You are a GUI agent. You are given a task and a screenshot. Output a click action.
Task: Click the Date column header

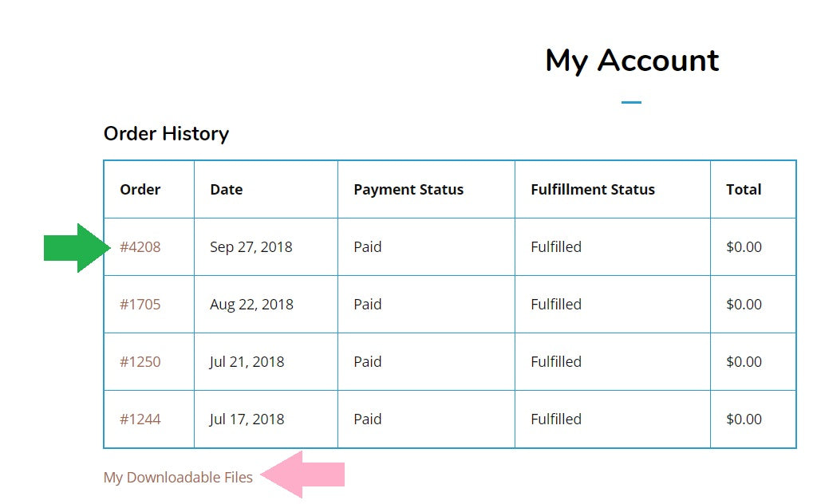(227, 190)
